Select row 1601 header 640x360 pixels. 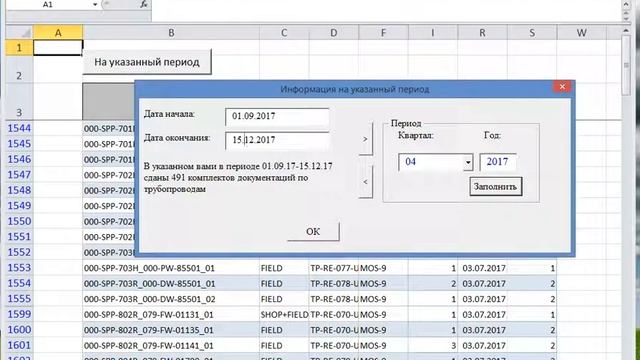pos(19,345)
